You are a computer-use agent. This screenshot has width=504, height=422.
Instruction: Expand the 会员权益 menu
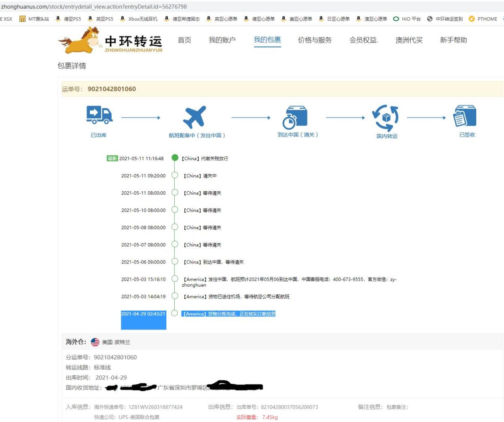(x=362, y=40)
